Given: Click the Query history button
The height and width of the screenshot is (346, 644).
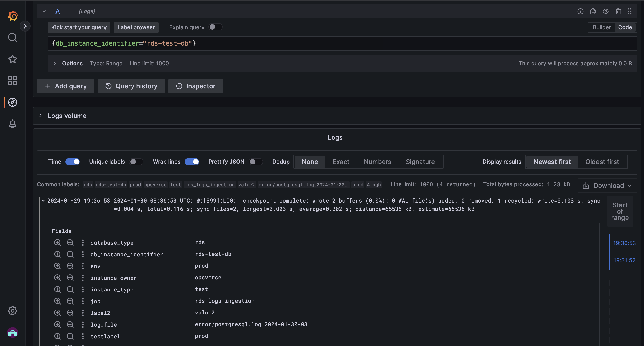Looking at the screenshot, I should tap(131, 86).
